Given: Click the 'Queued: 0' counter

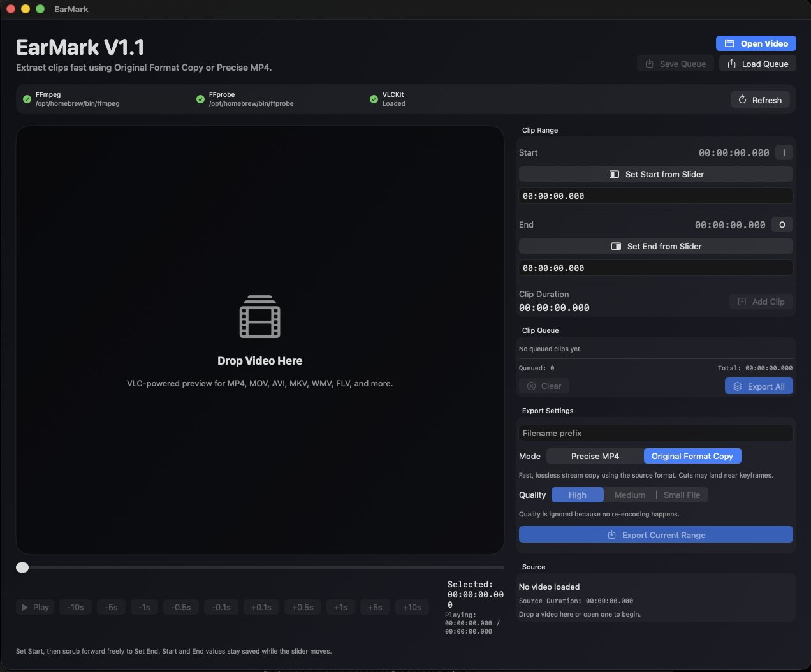Looking at the screenshot, I should coord(537,368).
